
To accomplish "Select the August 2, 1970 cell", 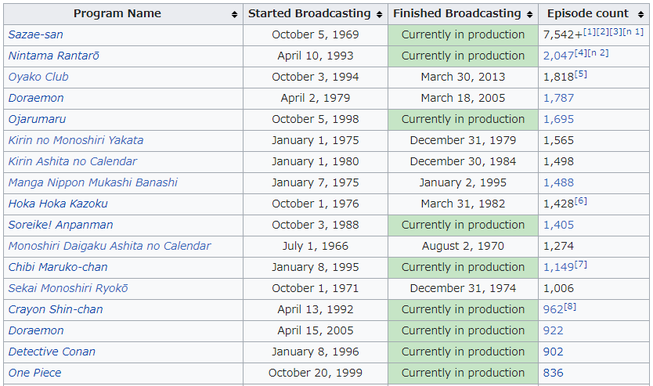I will click(463, 246).
